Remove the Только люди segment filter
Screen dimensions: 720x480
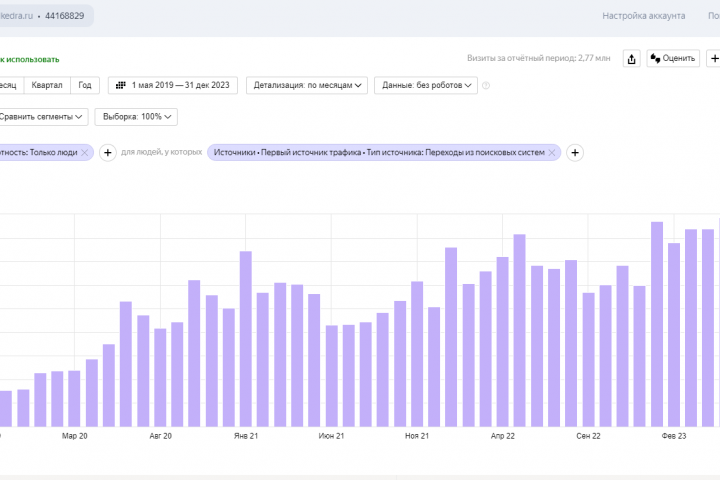pos(85,153)
